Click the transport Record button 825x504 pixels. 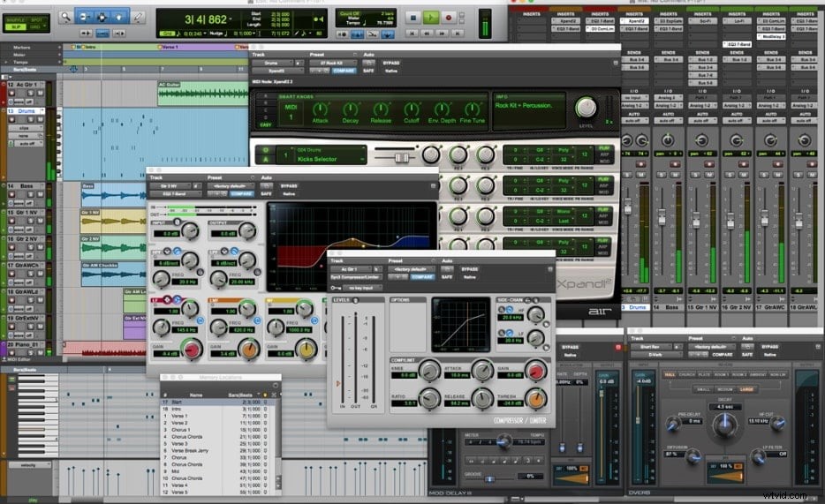pos(449,18)
